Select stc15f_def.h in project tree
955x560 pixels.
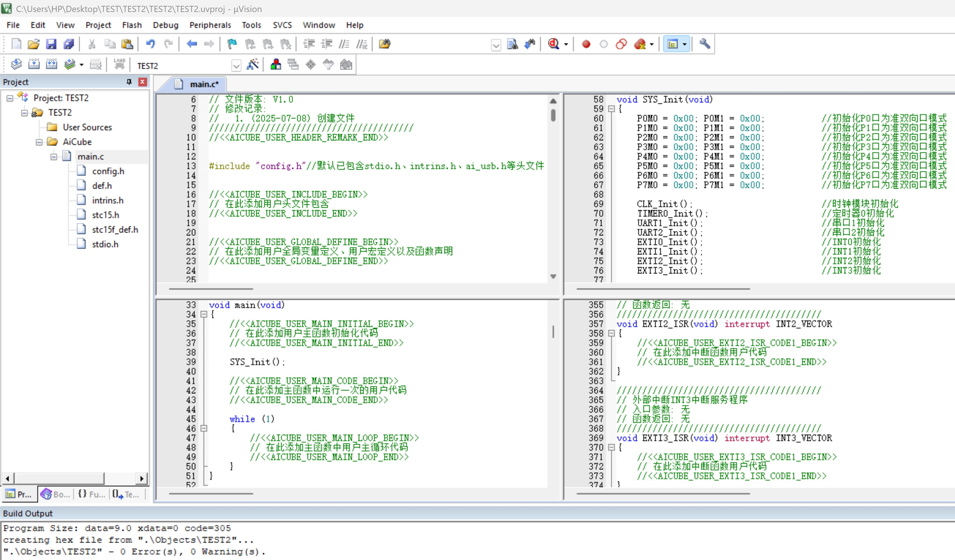114,230
